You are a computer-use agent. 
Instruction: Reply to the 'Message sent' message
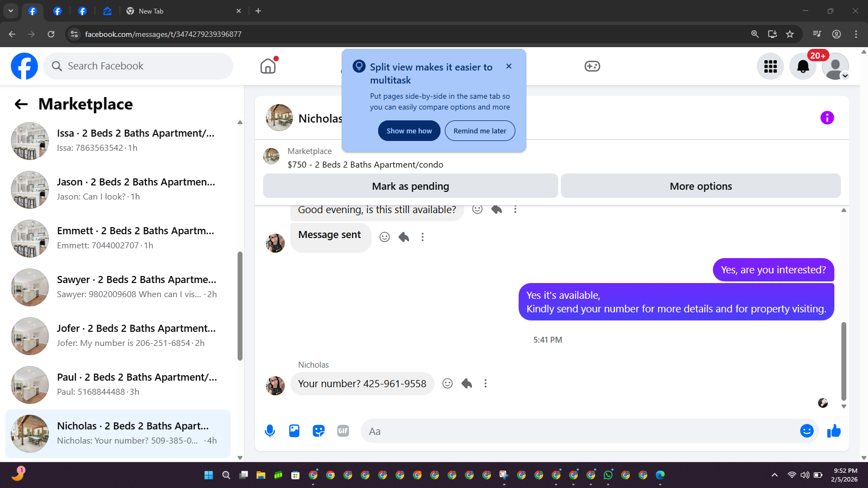tap(404, 237)
